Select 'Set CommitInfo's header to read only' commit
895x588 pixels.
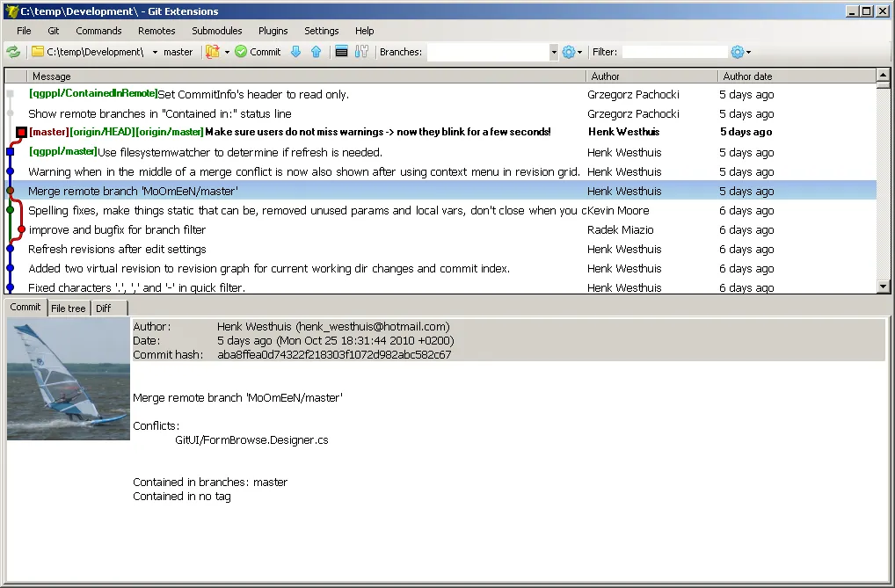coord(440,94)
